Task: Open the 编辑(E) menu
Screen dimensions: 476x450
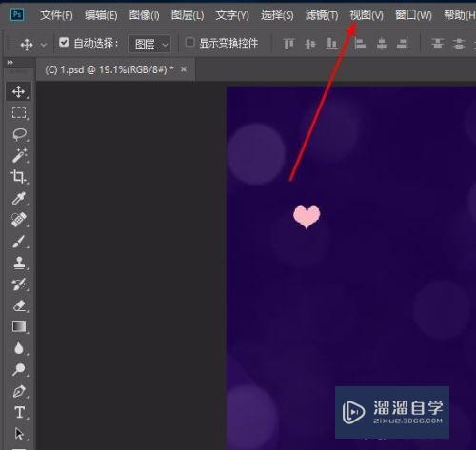Action: coord(101,15)
